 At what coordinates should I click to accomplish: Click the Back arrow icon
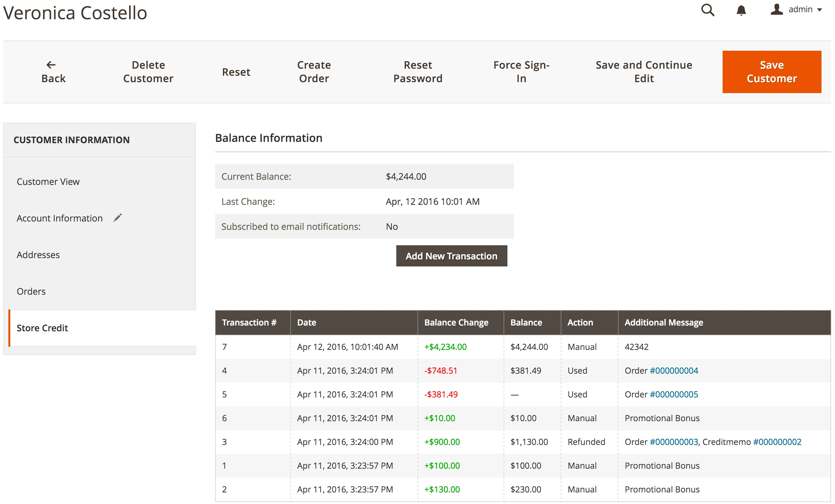tap(51, 65)
